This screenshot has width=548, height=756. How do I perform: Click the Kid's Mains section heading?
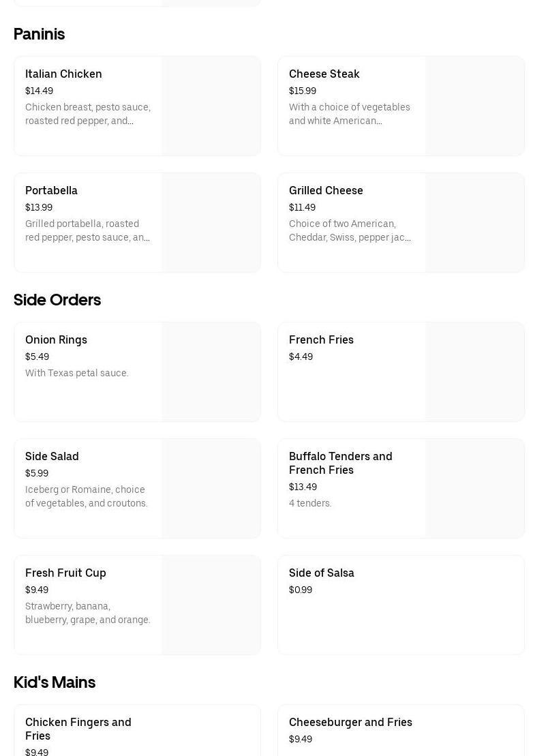tap(55, 682)
